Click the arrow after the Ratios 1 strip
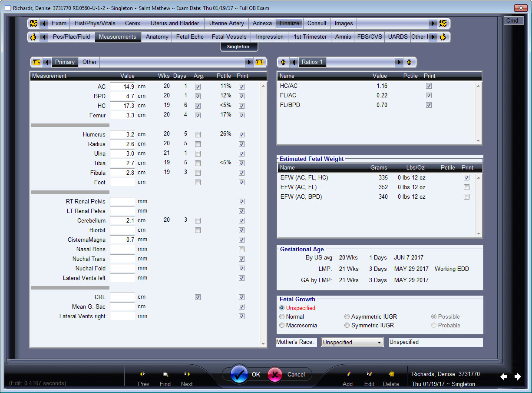The image size is (532, 393). [399, 62]
